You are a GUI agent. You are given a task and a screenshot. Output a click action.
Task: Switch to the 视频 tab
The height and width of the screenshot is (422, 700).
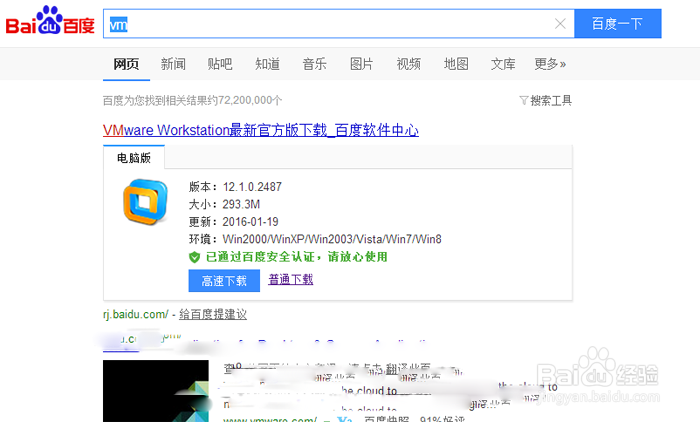(x=408, y=64)
